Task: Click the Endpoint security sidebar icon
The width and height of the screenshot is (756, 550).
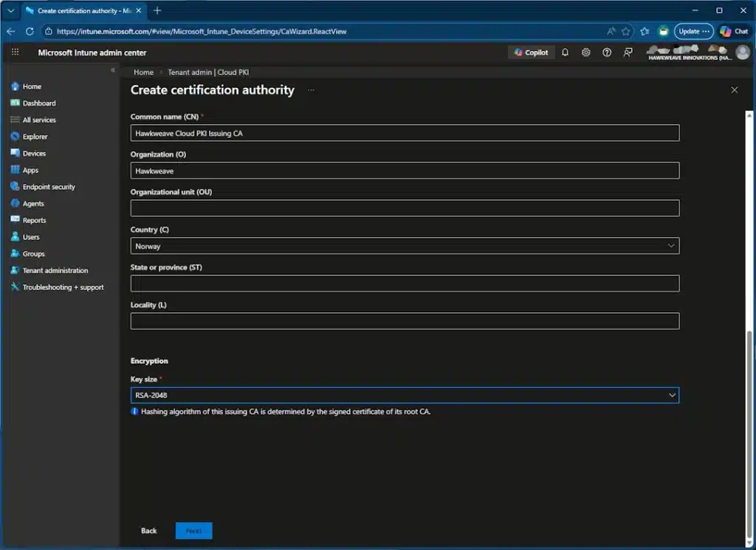Action: pos(15,187)
